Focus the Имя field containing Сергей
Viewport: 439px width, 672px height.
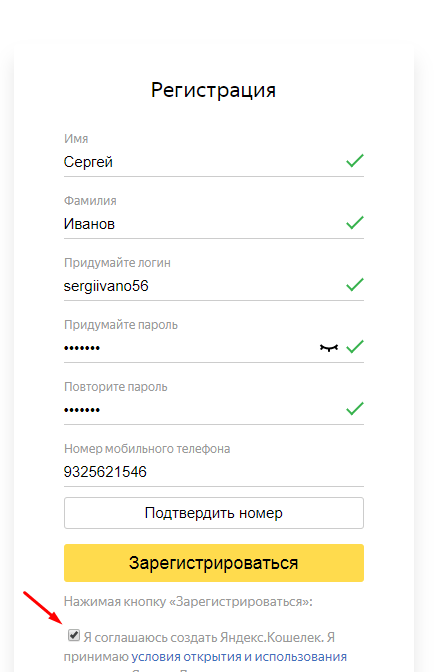point(214,162)
